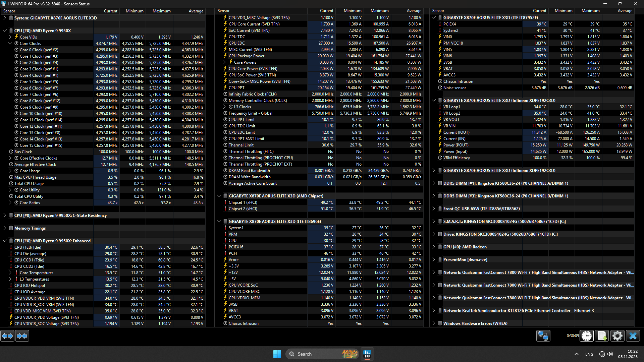
Task: Click the HWiNFO taskbar icon
Action: point(367,354)
